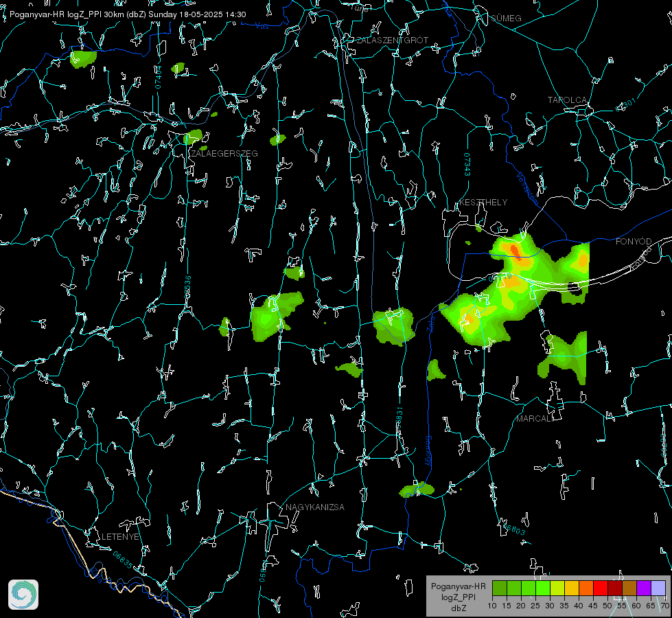Click the red storm core near Keszthely
Screen dimensions: 672x618
point(516,253)
